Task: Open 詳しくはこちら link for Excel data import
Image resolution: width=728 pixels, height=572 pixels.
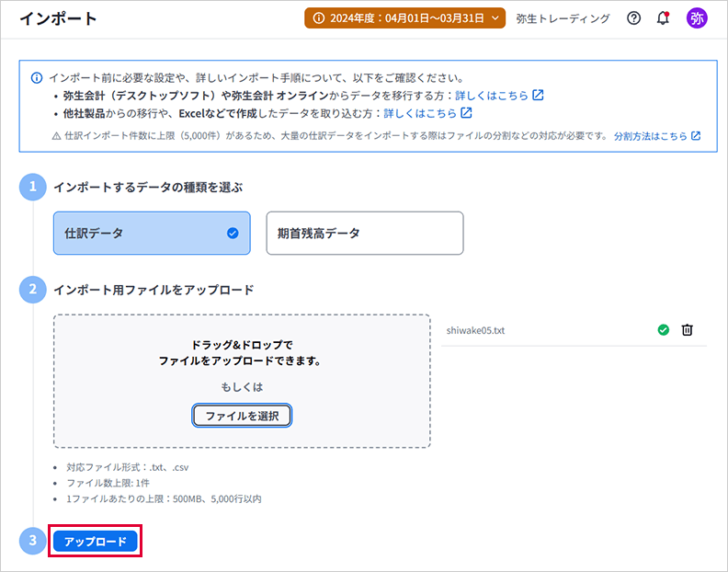Action: click(x=420, y=113)
